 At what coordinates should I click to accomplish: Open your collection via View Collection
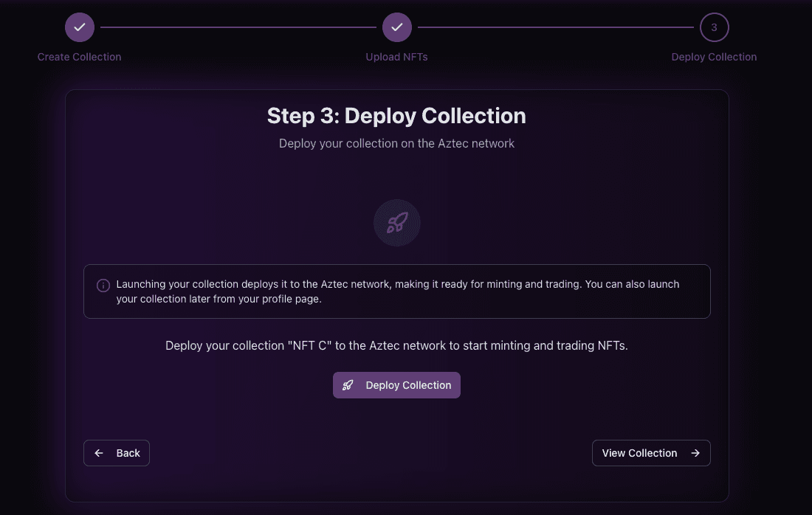[x=650, y=452]
